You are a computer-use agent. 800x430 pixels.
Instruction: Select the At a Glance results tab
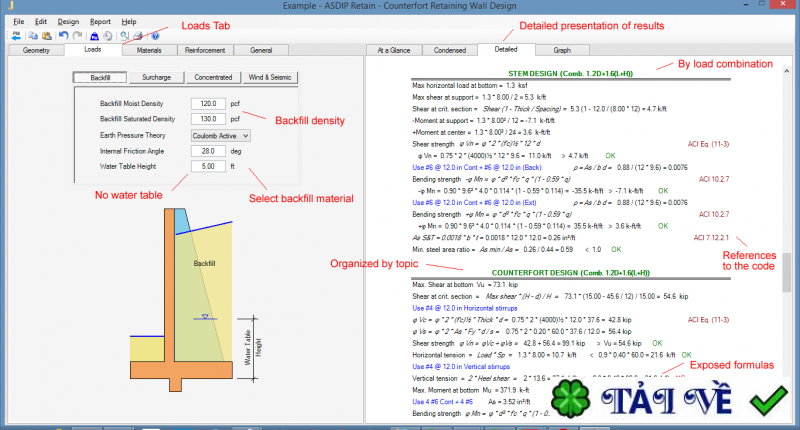pos(393,48)
